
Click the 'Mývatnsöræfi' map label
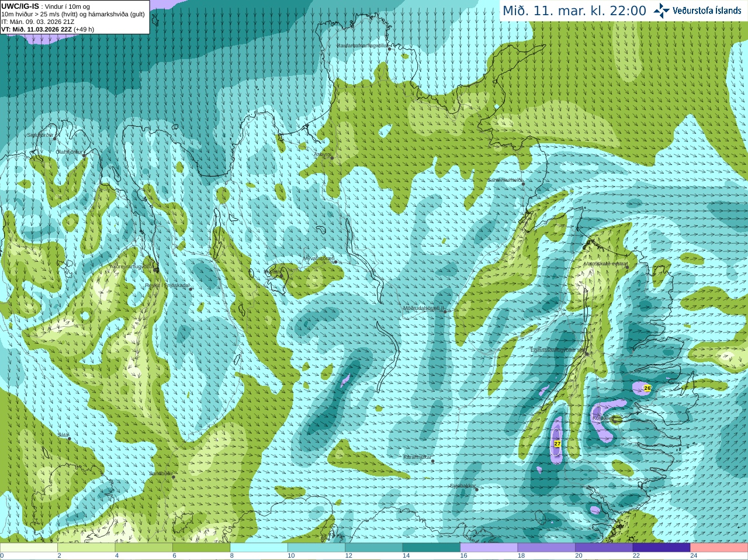pyautogui.click(x=318, y=258)
